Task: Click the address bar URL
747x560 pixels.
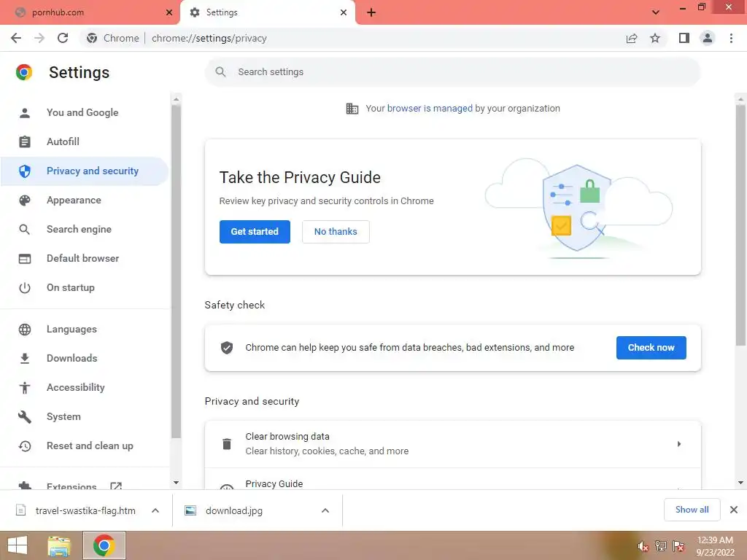Action: [209, 38]
